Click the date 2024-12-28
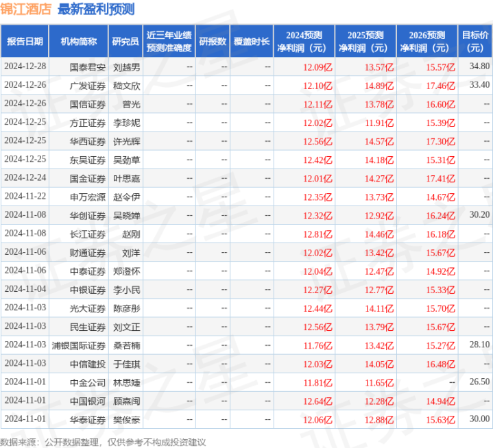493x448 pixels. pos(25,66)
